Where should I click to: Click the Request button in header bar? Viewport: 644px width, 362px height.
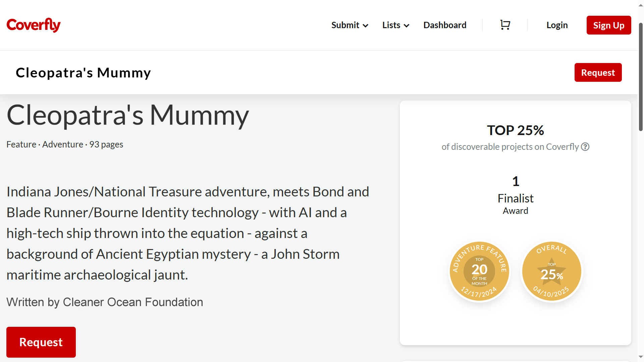point(598,72)
